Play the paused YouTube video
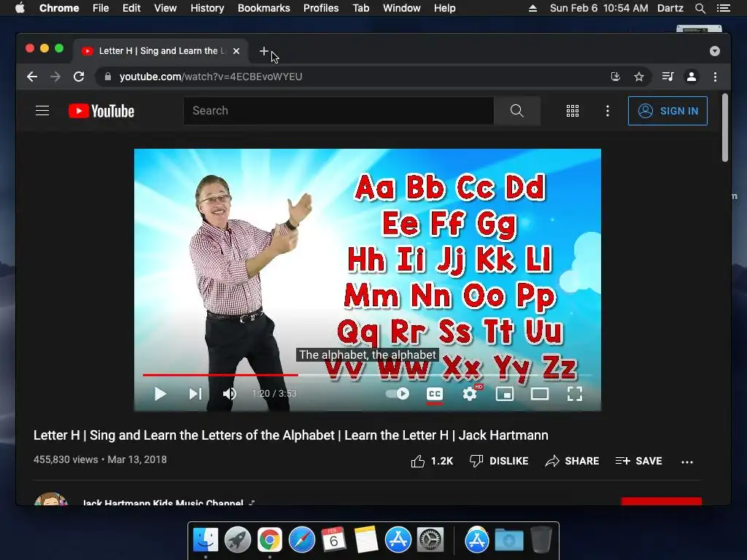Image resolution: width=747 pixels, height=560 pixels. click(x=160, y=394)
